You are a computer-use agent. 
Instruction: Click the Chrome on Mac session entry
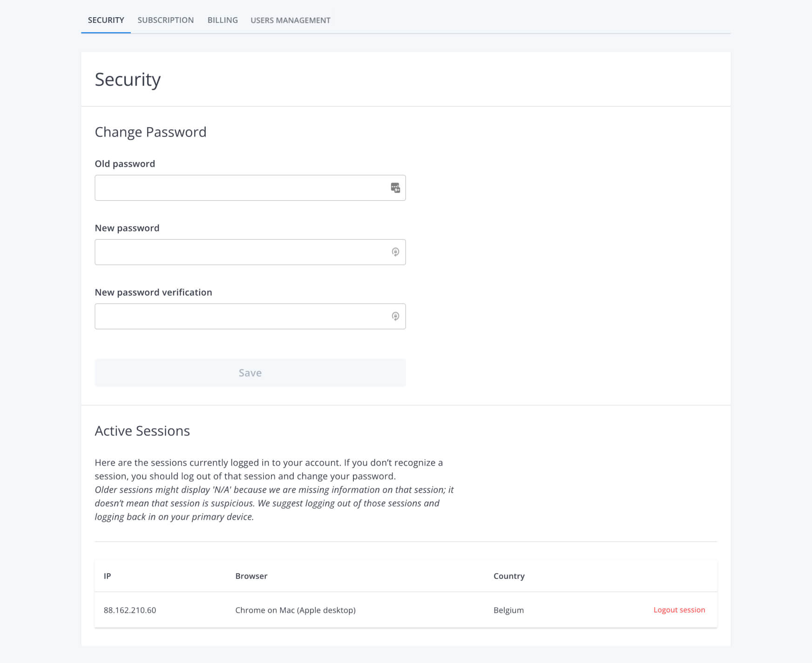click(x=295, y=610)
